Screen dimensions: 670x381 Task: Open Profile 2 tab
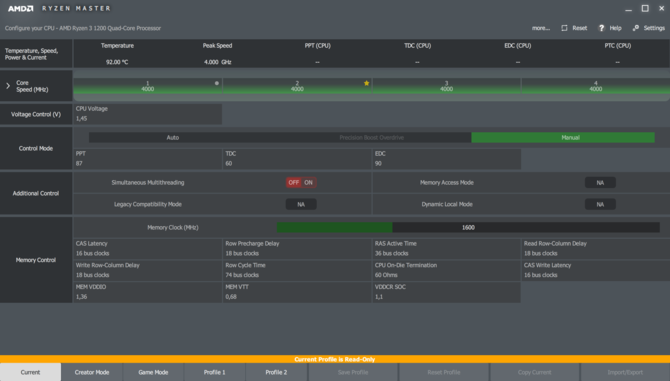[x=276, y=372]
